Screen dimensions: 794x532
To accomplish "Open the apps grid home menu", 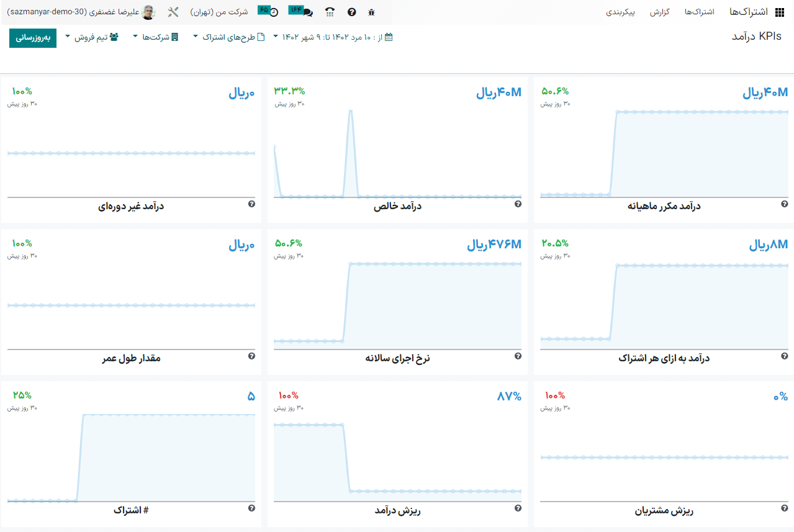I will pos(780,12).
